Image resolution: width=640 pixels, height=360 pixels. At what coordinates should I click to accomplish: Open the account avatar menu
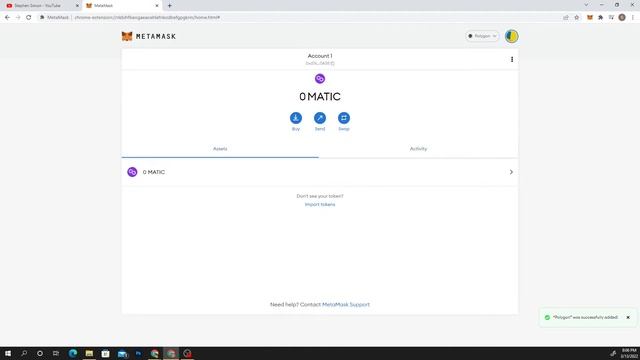pos(511,36)
